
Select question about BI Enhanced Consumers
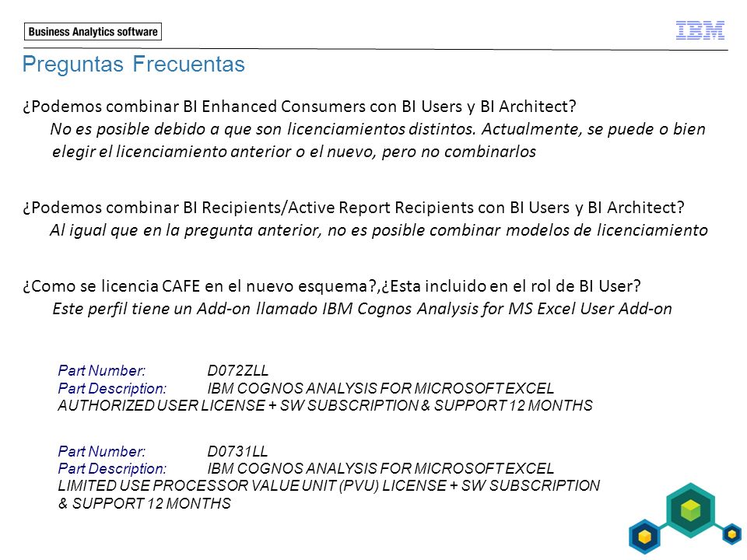pos(300,107)
